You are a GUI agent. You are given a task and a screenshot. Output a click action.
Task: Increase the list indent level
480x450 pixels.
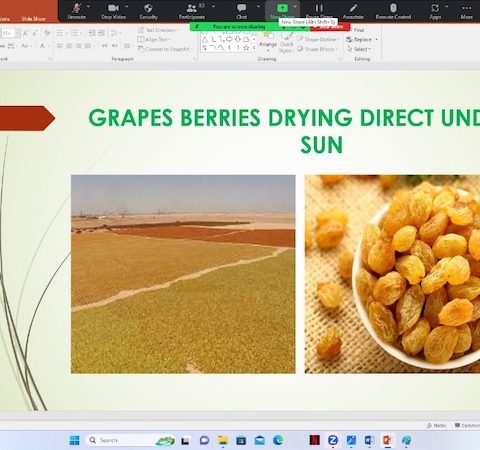(101, 33)
